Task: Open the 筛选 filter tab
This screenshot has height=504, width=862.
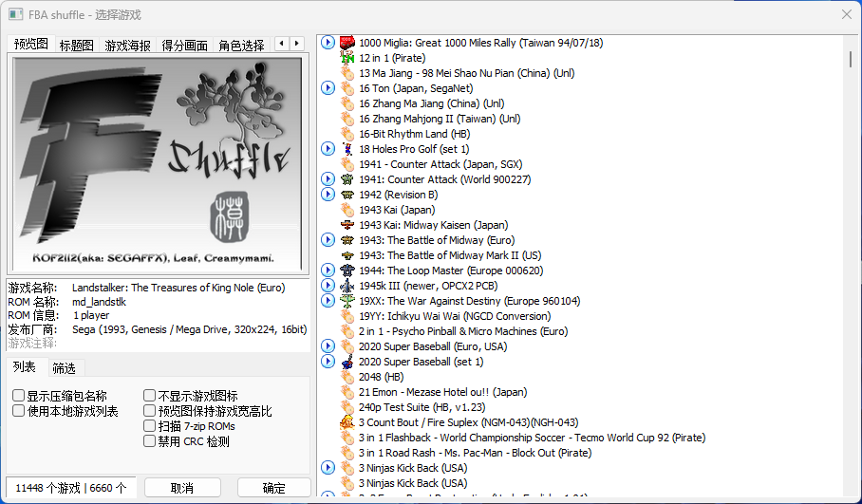Action: 64,367
